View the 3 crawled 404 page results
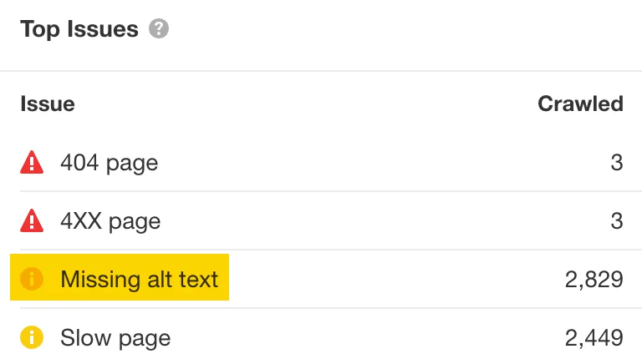642x364 pixels. pyautogui.click(x=617, y=162)
